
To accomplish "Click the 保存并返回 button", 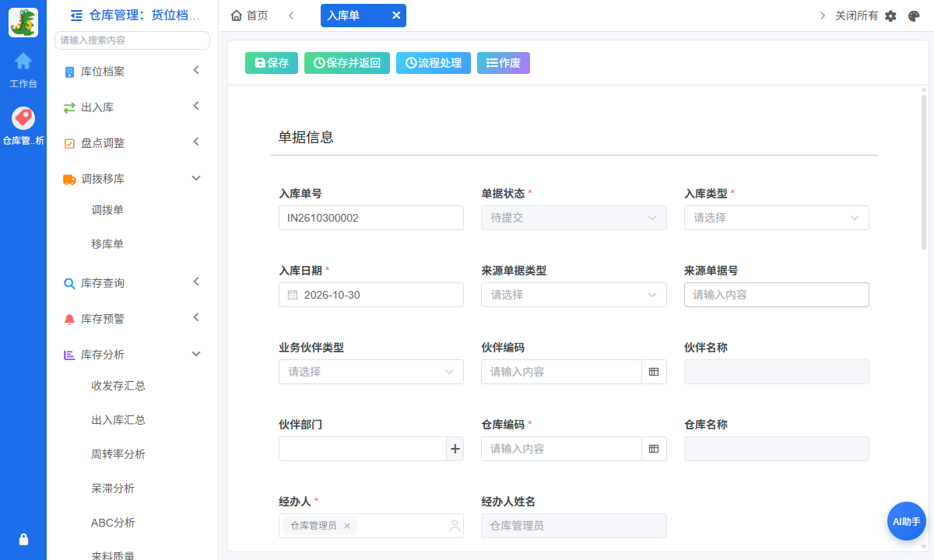I will pos(347,63).
